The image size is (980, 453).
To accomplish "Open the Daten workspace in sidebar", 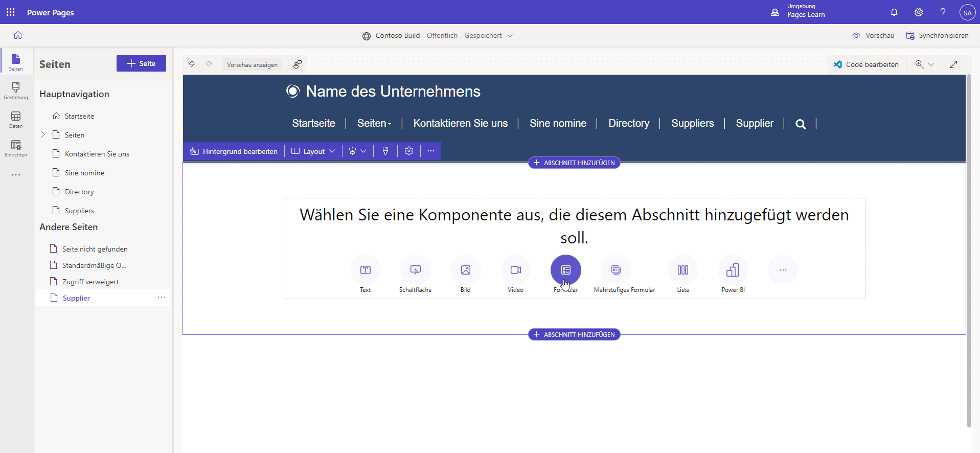I will (x=16, y=120).
